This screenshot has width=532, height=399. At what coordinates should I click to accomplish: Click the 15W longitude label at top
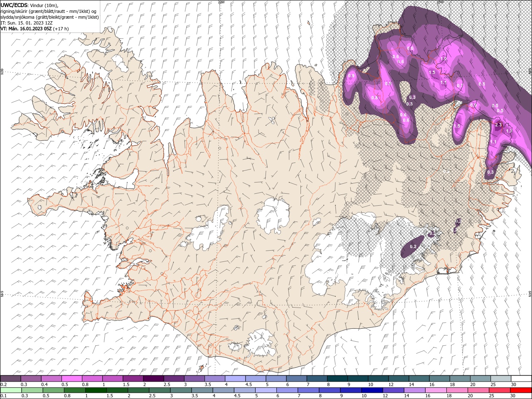coord(440,2)
